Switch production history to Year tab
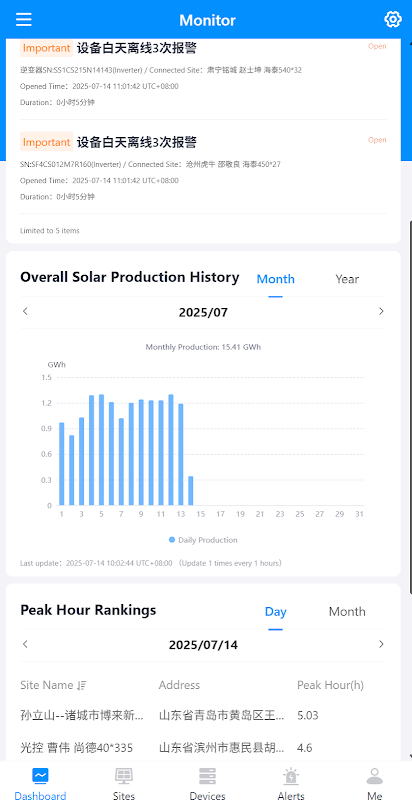The width and height of the screenshot is (412, 800). point(347,279)
